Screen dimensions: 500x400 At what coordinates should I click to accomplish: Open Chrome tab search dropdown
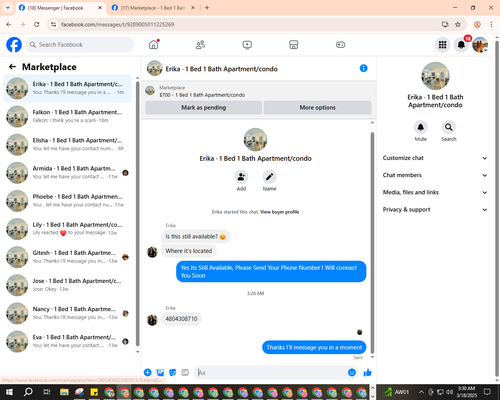(x=8, y=8)
